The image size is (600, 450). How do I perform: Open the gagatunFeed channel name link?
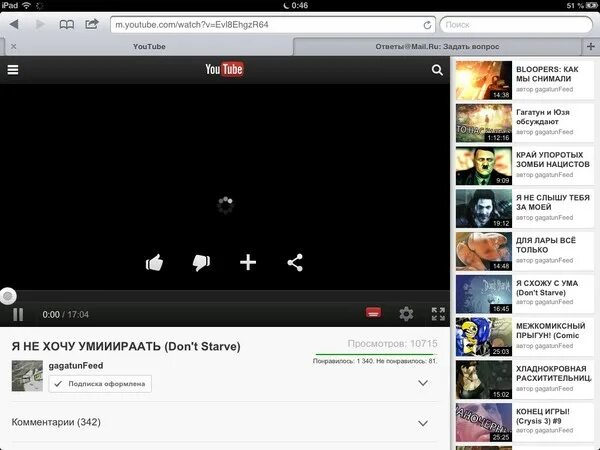pyautogui.click(x=76, y=365)
